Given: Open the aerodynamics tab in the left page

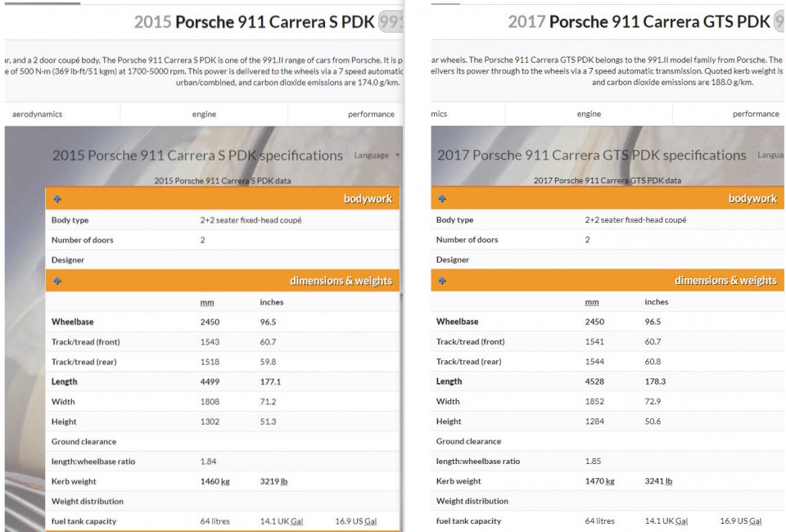Looking at the screenshot, I should pyautogui.click(x=37, y=115).
